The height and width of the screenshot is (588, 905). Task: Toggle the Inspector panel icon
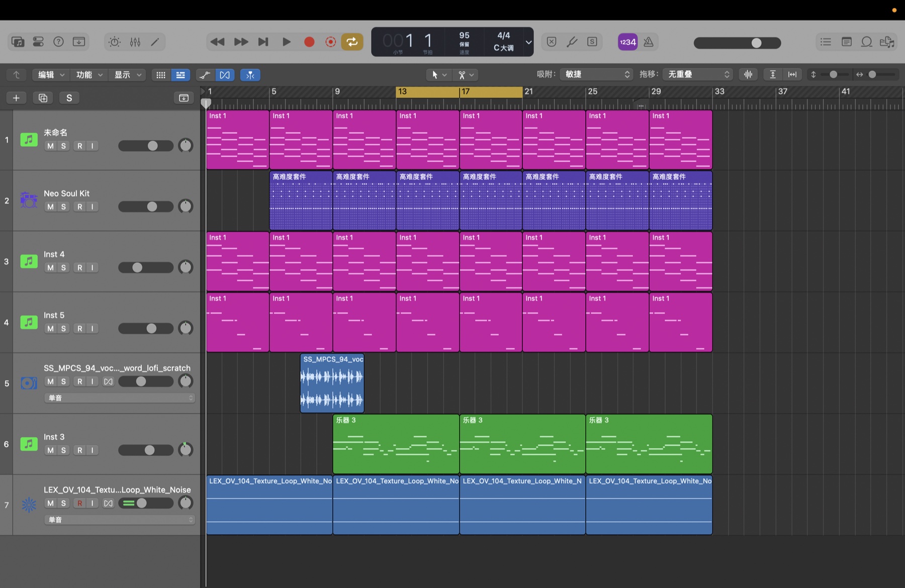coord(38,42)
